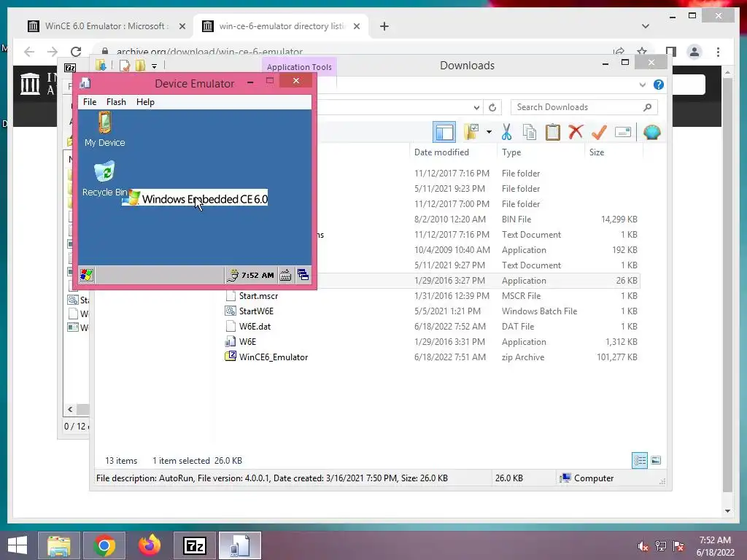Image resolution: width=747 pixels, height=560 pixels.
Task: Close the win-ce-6-emulator directory listing tab
Action: coord(356,26)
